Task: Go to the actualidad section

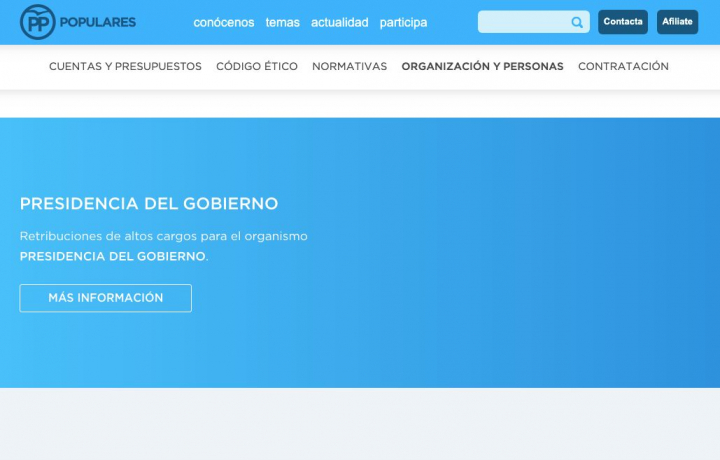Action: (339, 22)
